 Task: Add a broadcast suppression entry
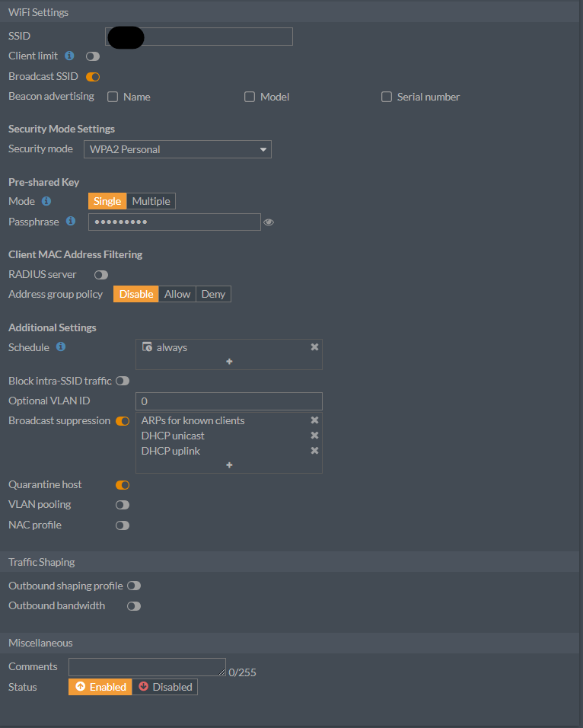coord(229,465)
